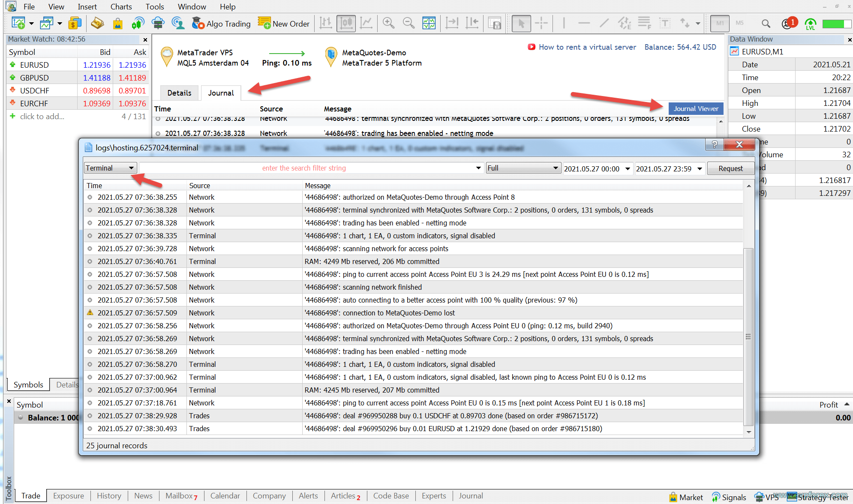Screen dimensions: 853x504
Task: Toggle chart shift
Action: pos(472,23)
